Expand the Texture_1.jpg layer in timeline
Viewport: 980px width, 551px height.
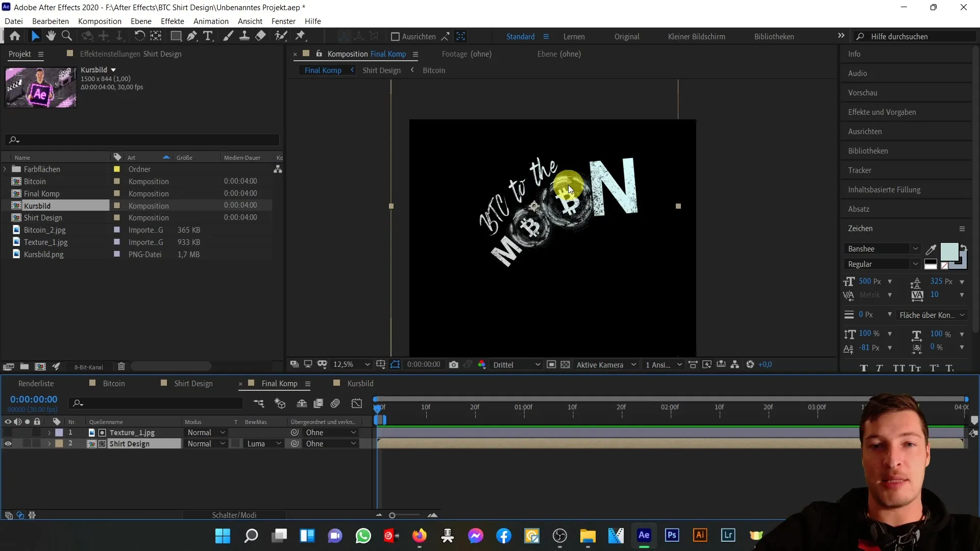49,433
